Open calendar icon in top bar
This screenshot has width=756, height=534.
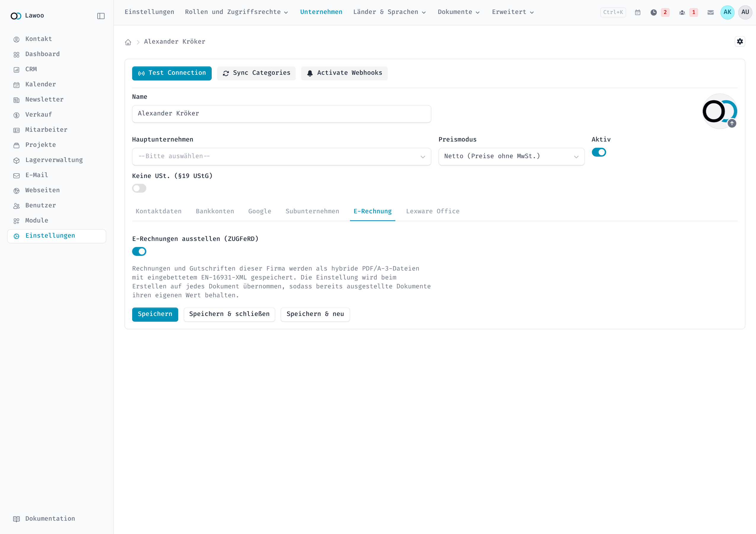click(x=637, y=12)
